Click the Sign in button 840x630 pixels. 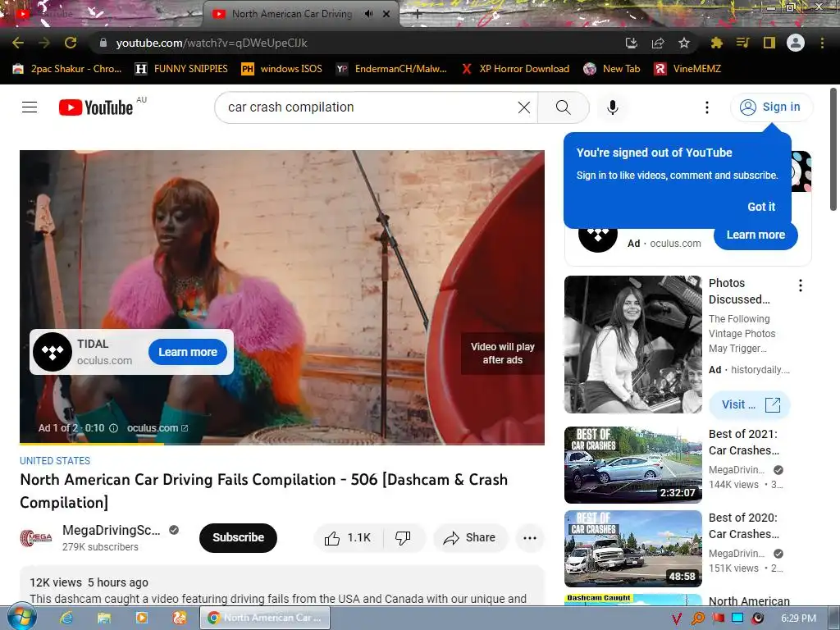coord(771,107)
